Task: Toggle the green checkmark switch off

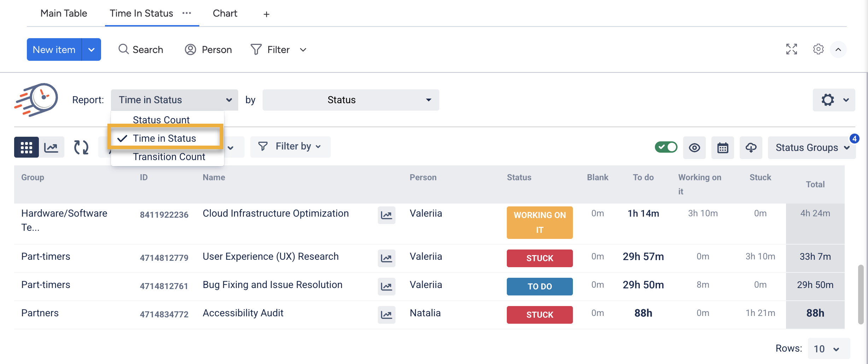Action: coord(666,147)
